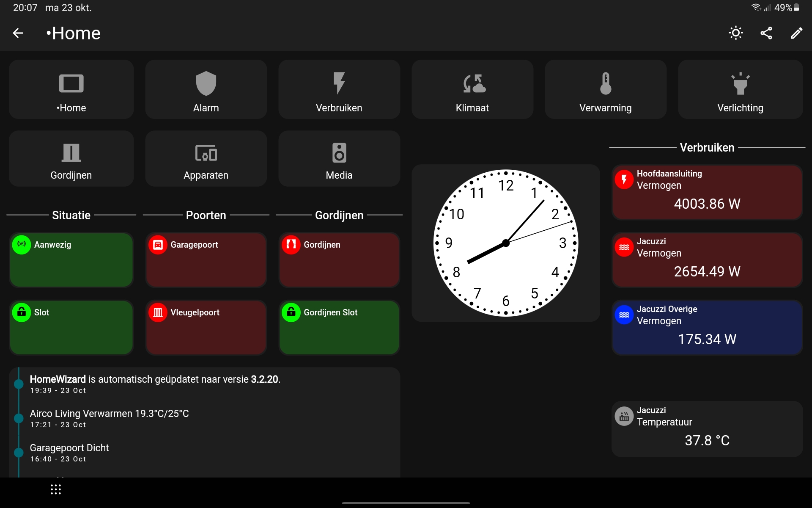
Task: Tap the 17:21 - 23 Oct timestamp
Action: tap(58, 425)
